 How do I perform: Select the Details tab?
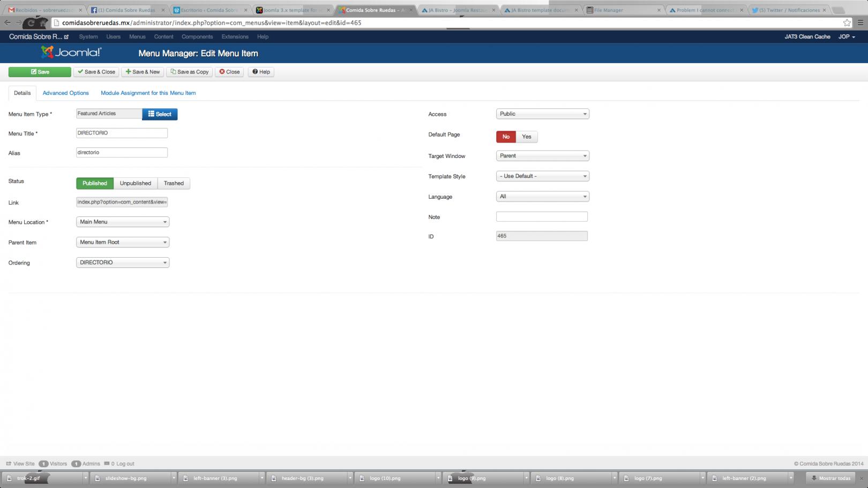pyautogui.click(x=23, y=93)
